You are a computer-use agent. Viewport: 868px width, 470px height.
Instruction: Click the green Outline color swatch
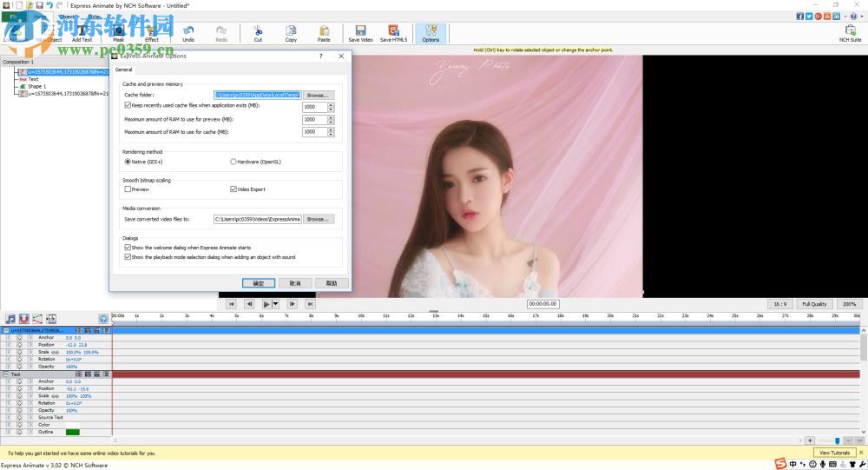pos(73,432)
